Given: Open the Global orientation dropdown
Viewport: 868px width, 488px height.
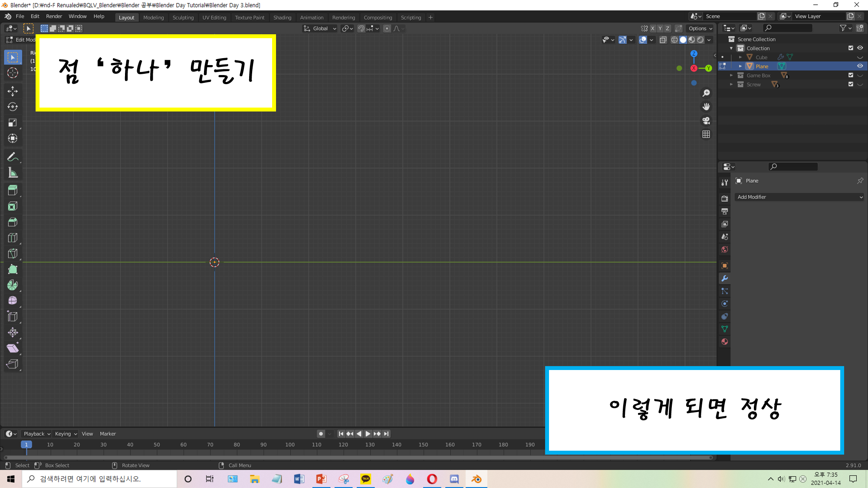Looking at the screenshot, I should [320, 29].
